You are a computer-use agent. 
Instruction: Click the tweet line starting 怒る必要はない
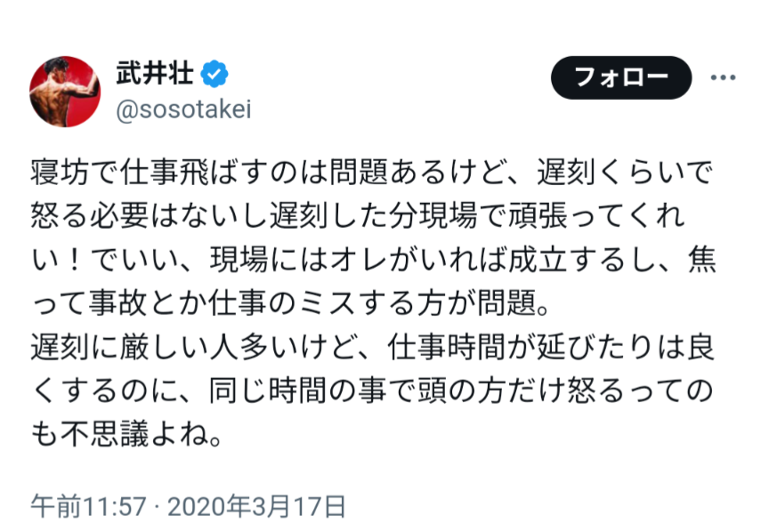click(x=357, y=216)
